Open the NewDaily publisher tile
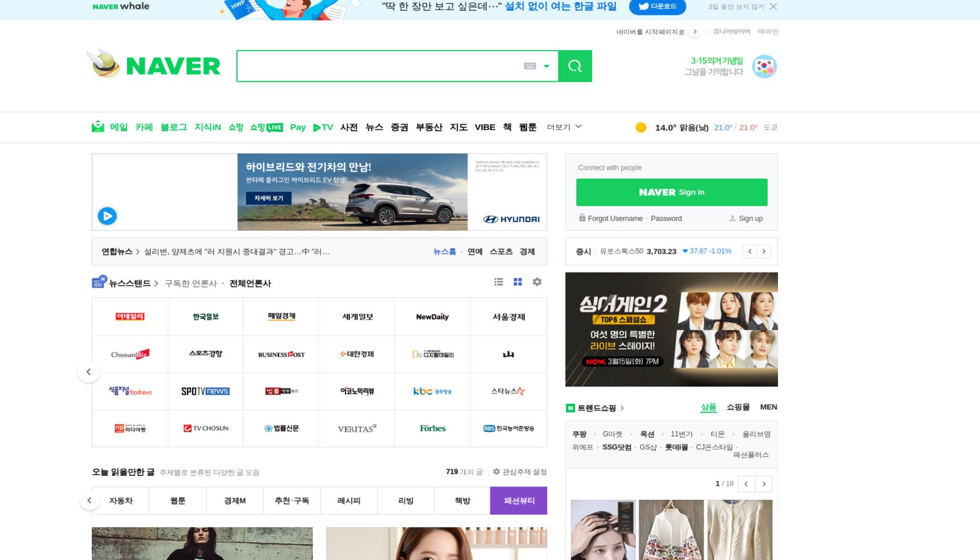This screenshot has height=560, width=980. point(432,317)
